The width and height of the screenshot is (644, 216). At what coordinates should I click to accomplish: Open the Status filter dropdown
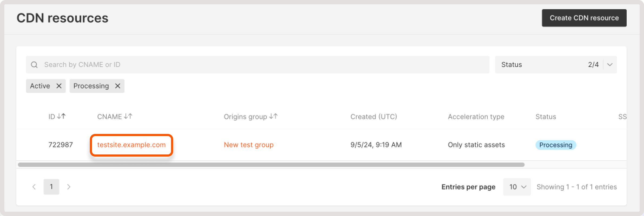click(x=555, y=65)
